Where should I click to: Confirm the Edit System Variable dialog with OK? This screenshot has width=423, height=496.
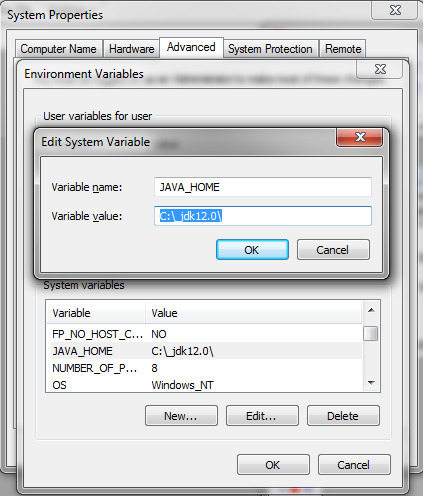point(252,250)
